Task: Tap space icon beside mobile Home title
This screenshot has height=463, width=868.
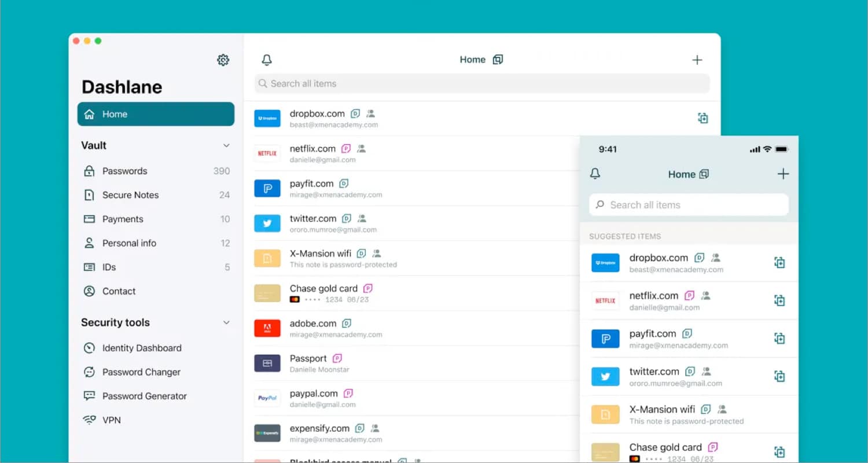Action: (704, 174)
